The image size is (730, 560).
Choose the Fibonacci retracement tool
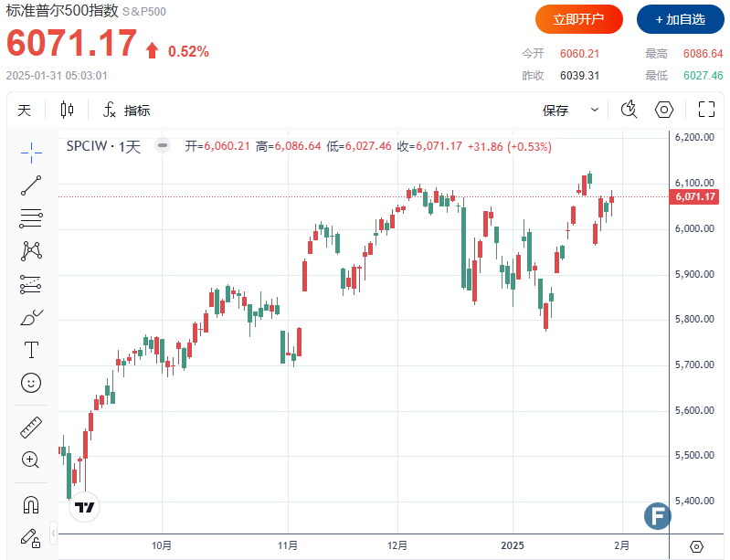click(x=31, y=218)
